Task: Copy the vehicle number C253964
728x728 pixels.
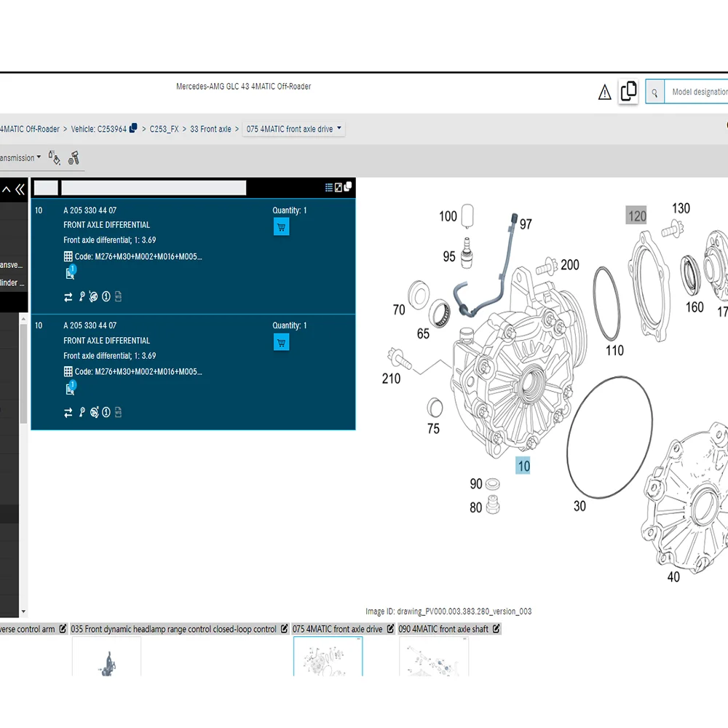Action: (133, 129)
